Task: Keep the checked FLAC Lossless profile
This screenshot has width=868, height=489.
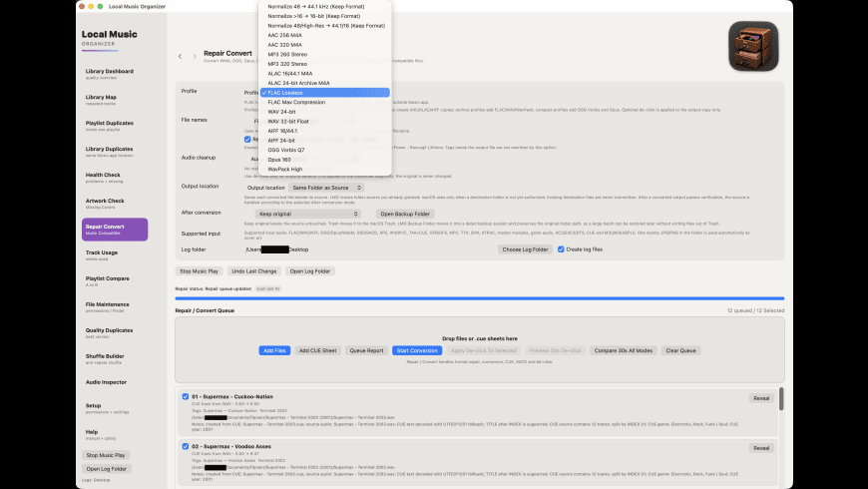Action: (x=325, y=93)
